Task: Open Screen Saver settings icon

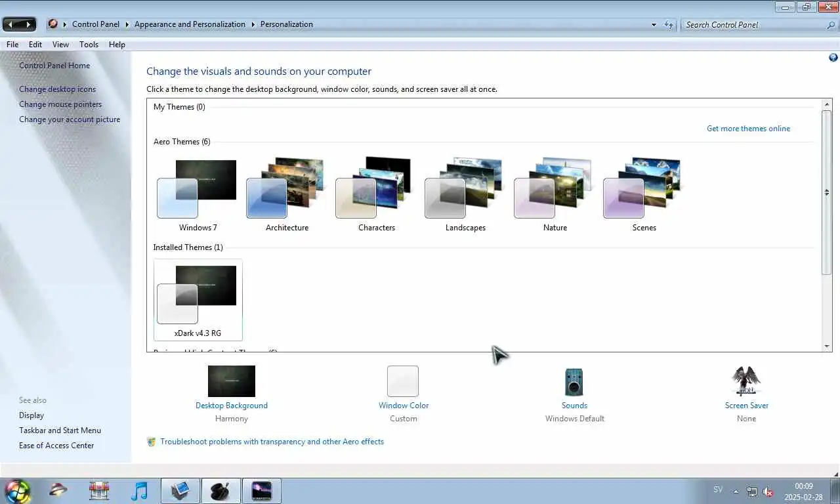Action: click(x=746, y=381)
